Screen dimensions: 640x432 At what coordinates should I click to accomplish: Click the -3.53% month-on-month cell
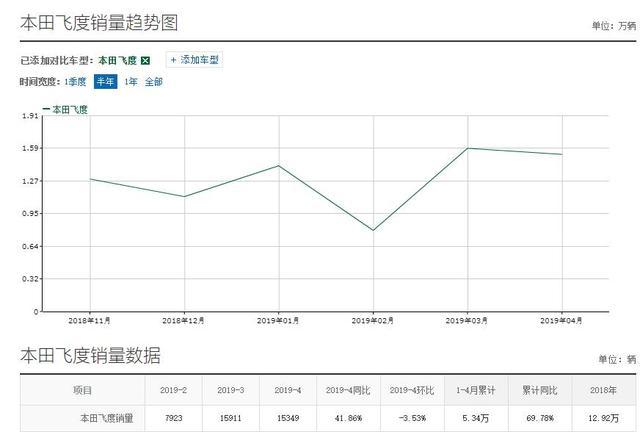(412, 418)
